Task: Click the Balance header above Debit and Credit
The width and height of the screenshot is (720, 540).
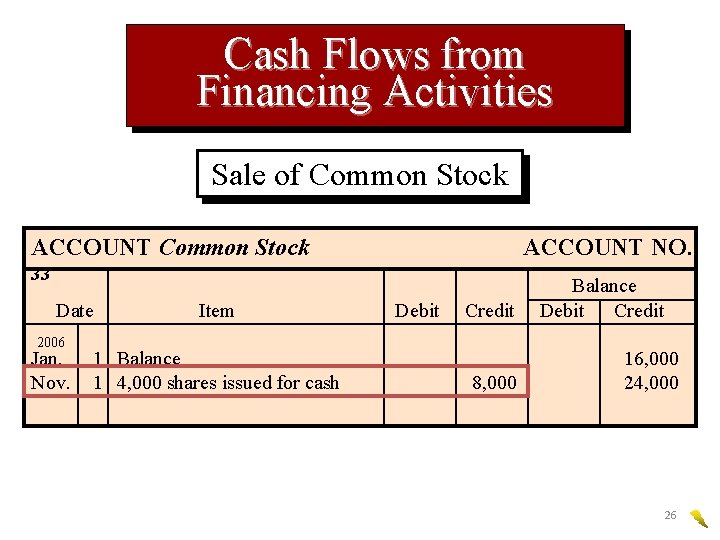Action: click(604, 286)
